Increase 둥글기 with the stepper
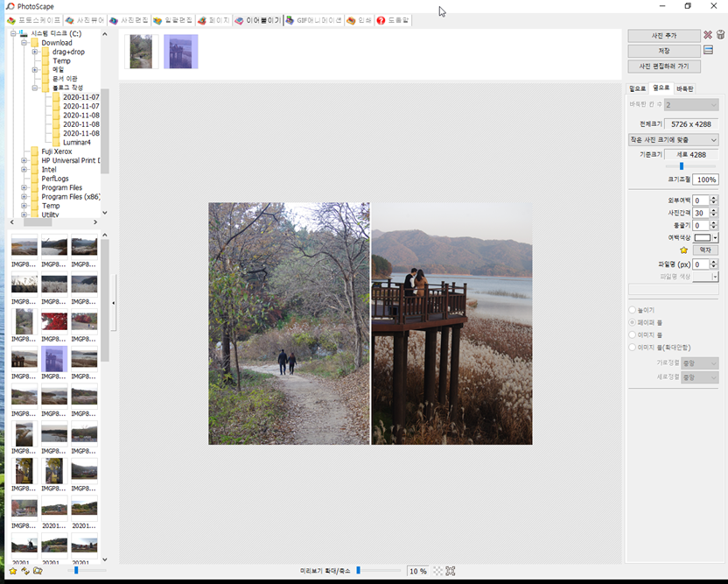The height and width of the screenshot is (584, 728). [x=714, y=223]
